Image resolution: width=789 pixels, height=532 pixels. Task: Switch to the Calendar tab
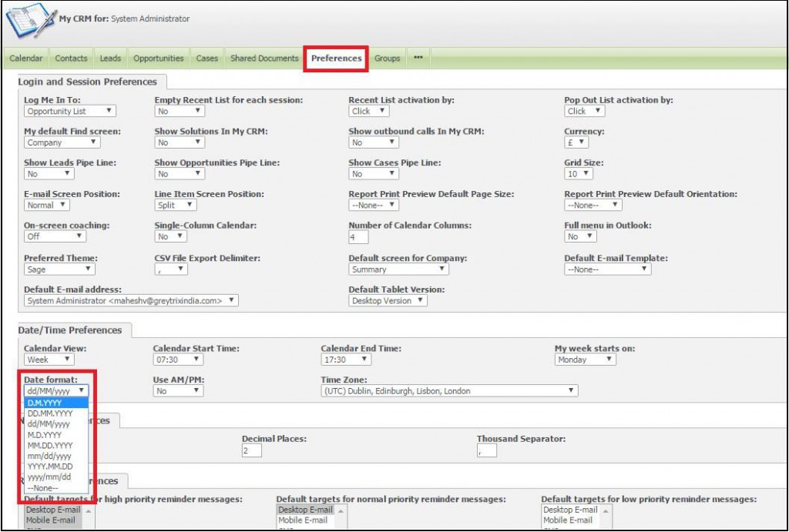(26, 59)
